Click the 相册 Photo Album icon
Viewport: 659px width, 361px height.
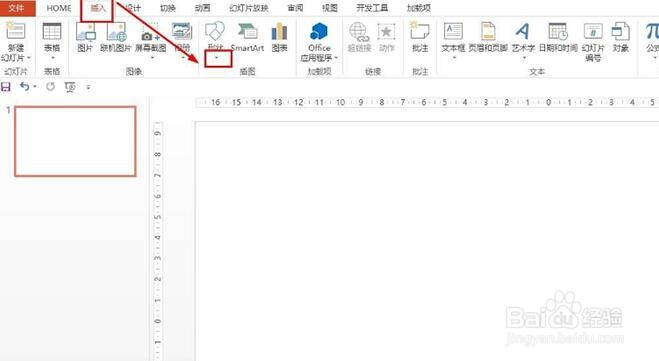(x=182, y=31)
